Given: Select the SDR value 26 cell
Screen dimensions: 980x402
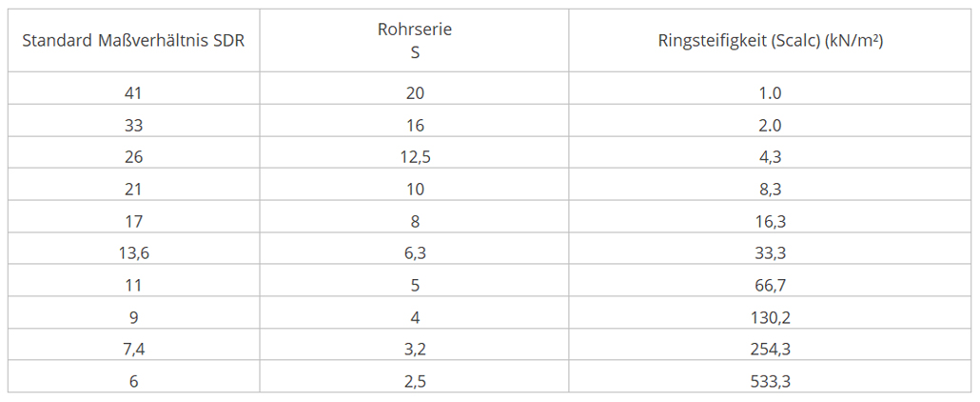Looking at the screenshot, I should [134, 157].
